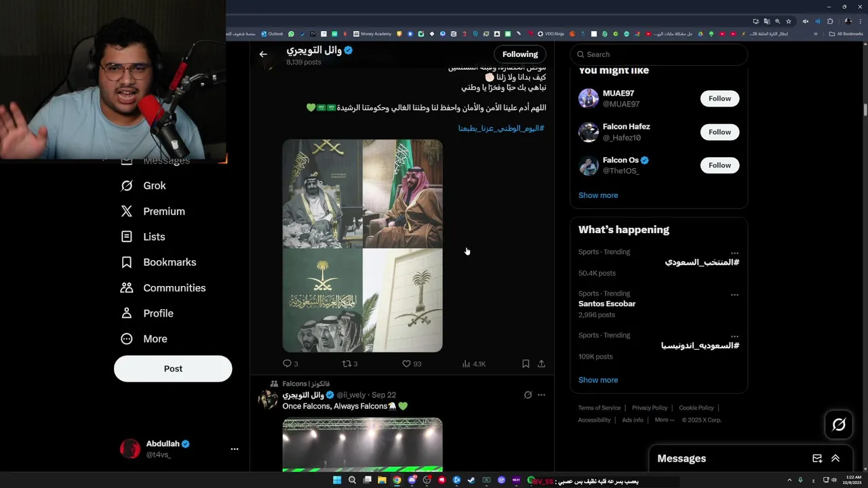Show more in What's happening
The height and width of the screenshot is (488, 868).
(x=598, y=380)
